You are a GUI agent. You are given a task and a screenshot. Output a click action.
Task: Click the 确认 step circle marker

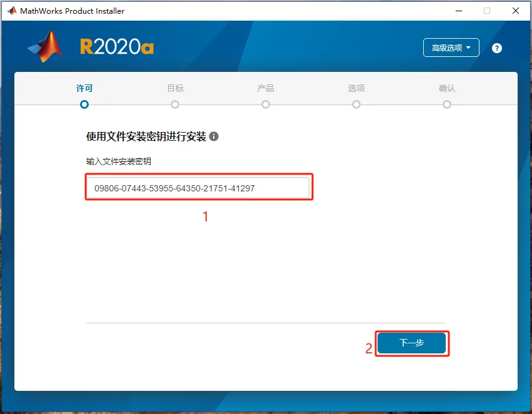coord(447,104)
